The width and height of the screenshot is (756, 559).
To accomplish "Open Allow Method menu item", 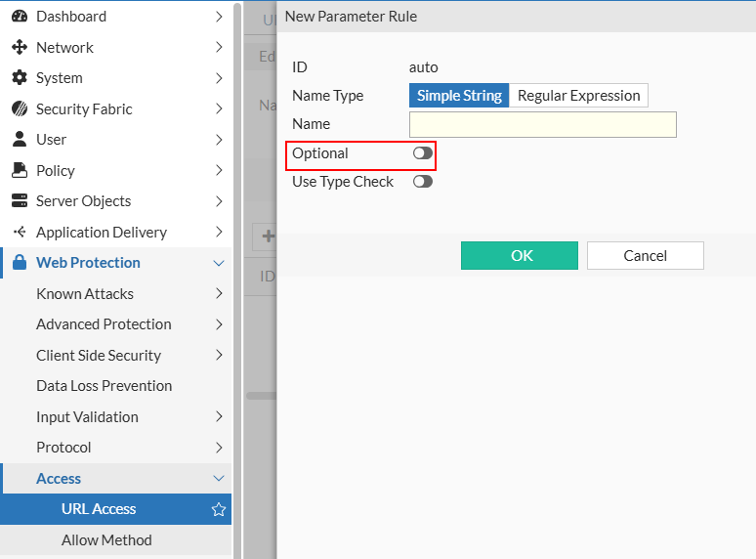I will coord(106,539).
